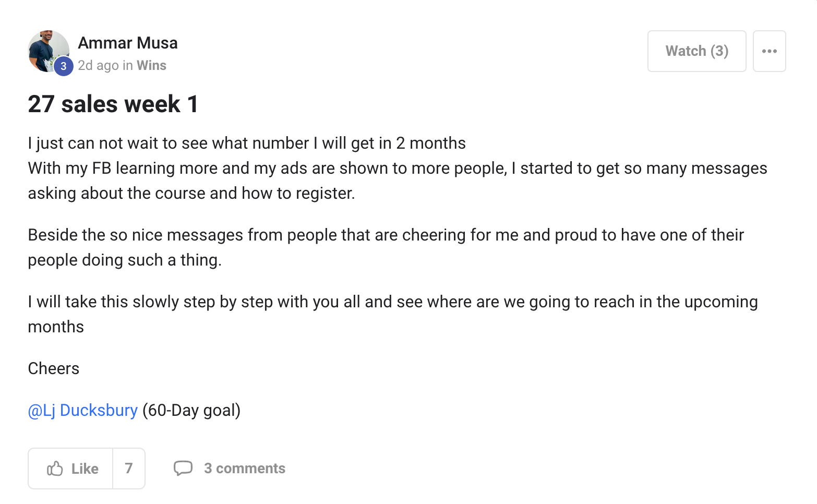Click the "(60-Day goal)" text
Image resolution: width=817 pixels, height=504 pixels.
point(191,410)
